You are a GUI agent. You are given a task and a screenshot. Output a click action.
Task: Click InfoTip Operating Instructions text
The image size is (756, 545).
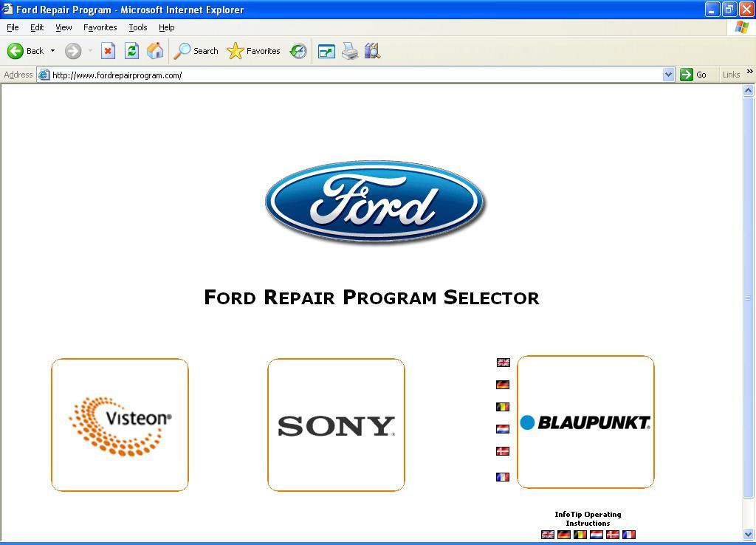tap(588, 518)
